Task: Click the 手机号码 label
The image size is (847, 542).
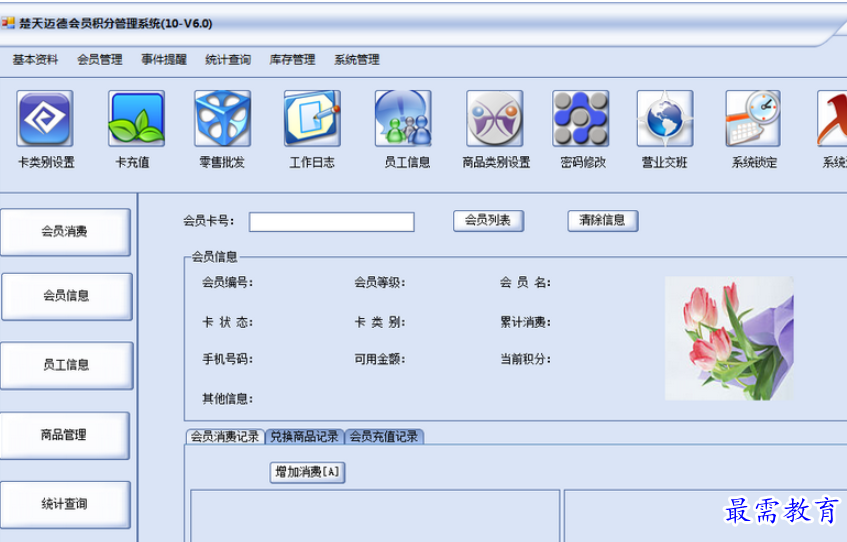Action: click(x=227, y=359)
